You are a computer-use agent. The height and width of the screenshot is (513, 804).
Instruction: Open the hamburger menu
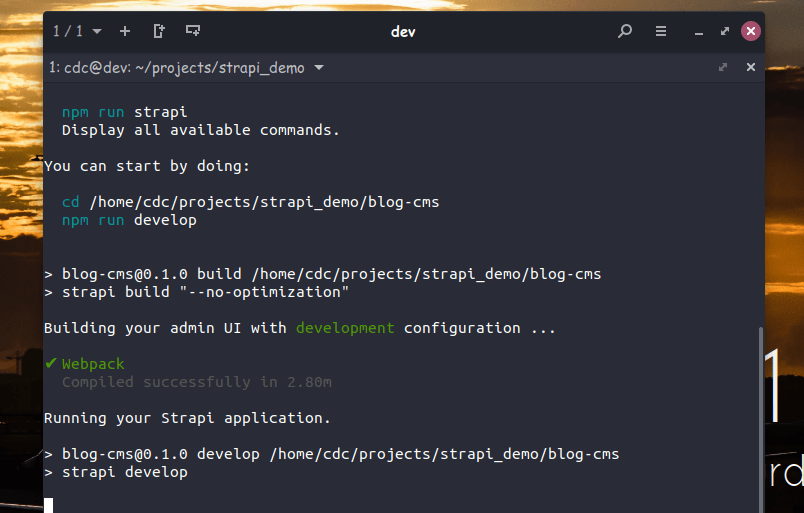(661, 31)
